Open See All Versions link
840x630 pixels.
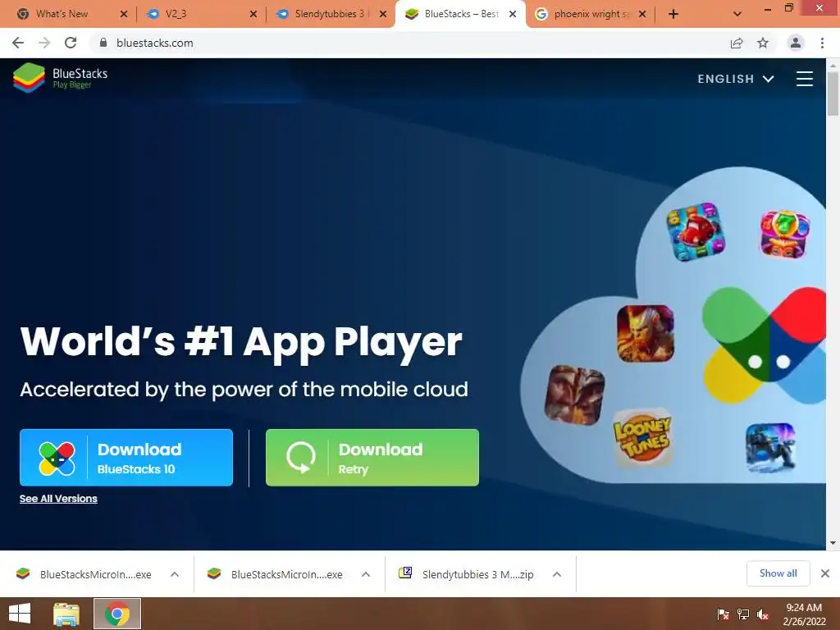point(58,499)
